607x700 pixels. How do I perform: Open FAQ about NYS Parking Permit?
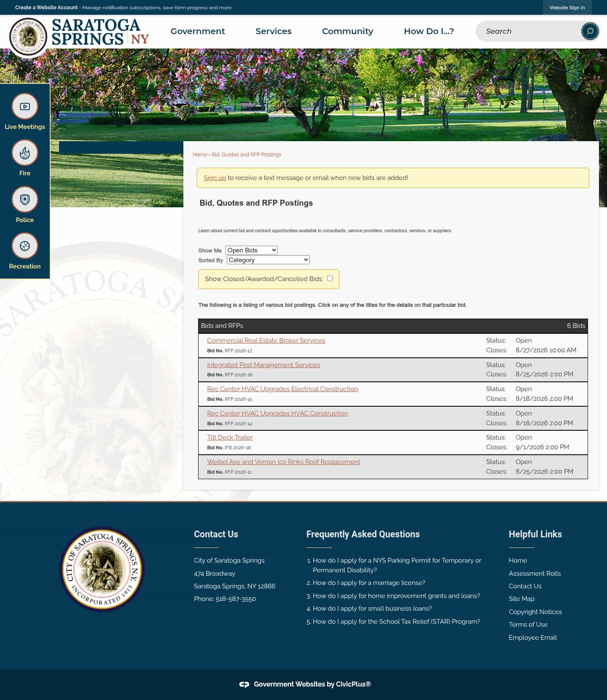397,565
